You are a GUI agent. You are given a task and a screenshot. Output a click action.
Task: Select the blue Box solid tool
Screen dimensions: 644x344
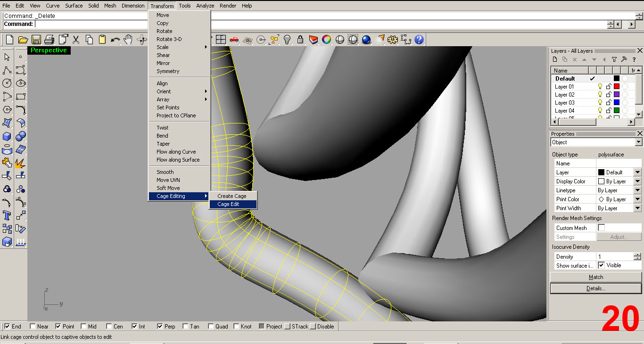click(7, 137)
